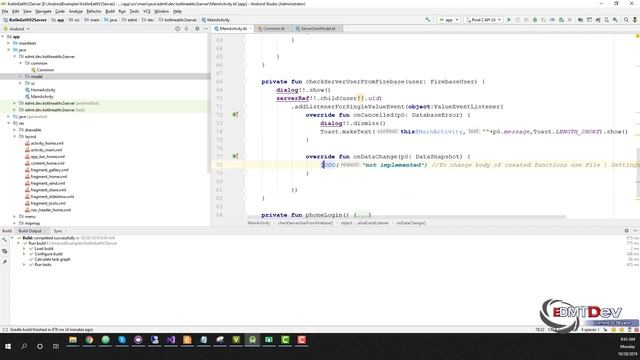Switch to the Sync tab in Build panel
640x360 pixels.
[58, 231]
